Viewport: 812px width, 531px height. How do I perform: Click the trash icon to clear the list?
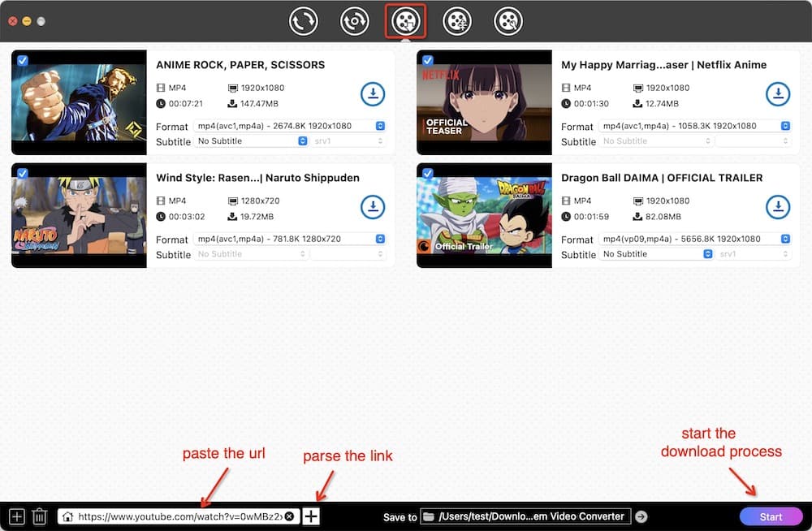pos(40,516)
